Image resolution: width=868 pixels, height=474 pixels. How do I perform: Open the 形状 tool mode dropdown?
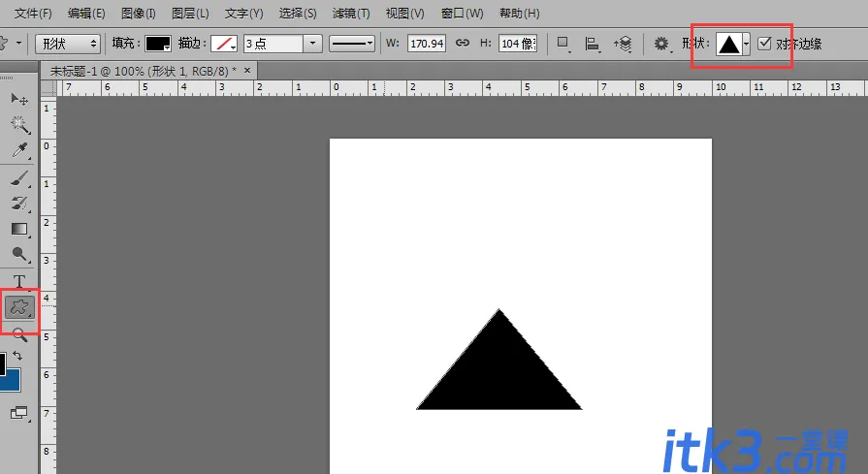click(68, 44)
